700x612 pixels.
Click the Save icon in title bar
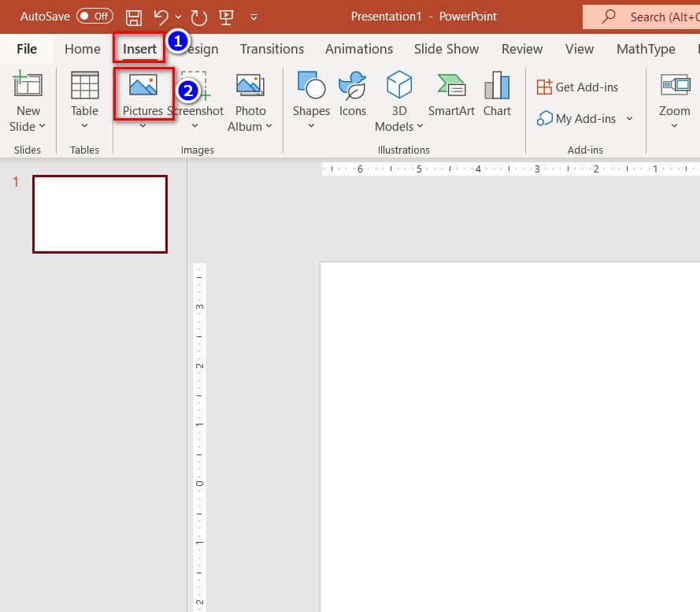134,17
